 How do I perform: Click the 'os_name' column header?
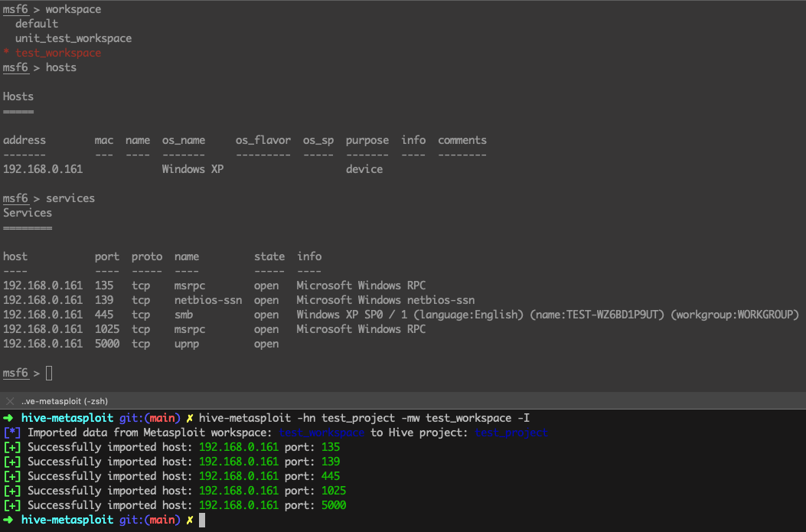pos(184,140)
